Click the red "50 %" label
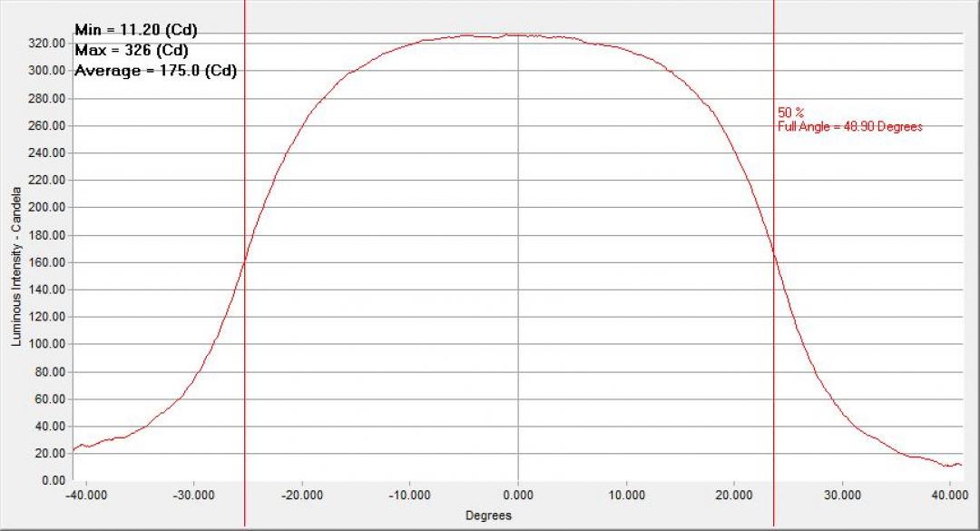The height and width of the screenshot is (531, 980). [x=790, y=113]
